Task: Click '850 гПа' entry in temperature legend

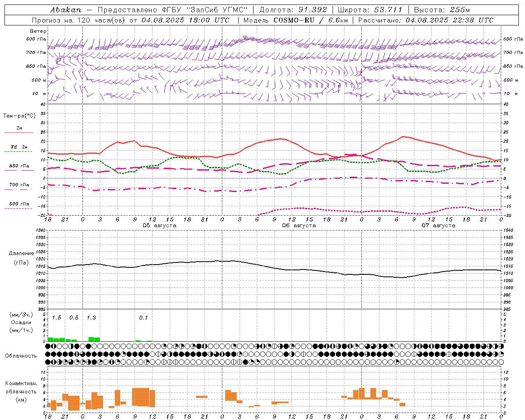Action: (19, 166)
